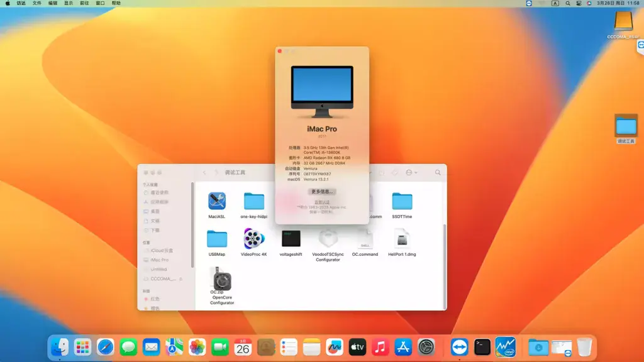Click Siri icon in menu bar
The height and width of the screenshot is (362, 644).
click(x=589, y=3)
